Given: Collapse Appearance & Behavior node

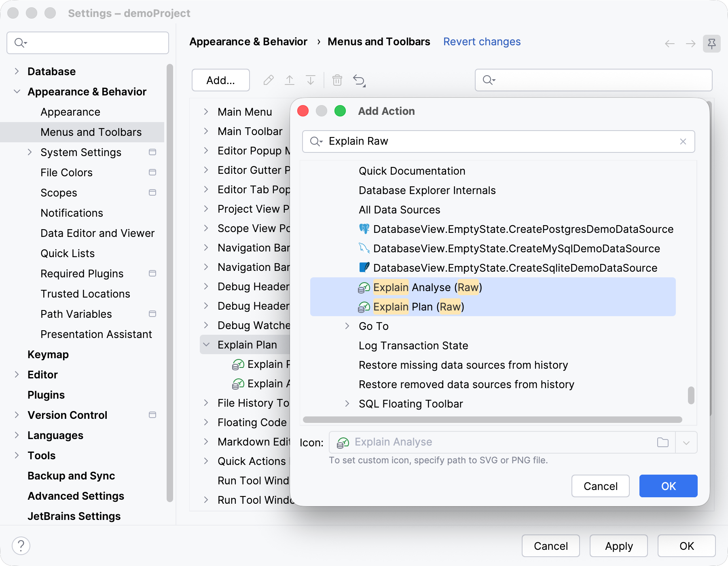Looking at the screenshot, I should [x=17, y=91].
